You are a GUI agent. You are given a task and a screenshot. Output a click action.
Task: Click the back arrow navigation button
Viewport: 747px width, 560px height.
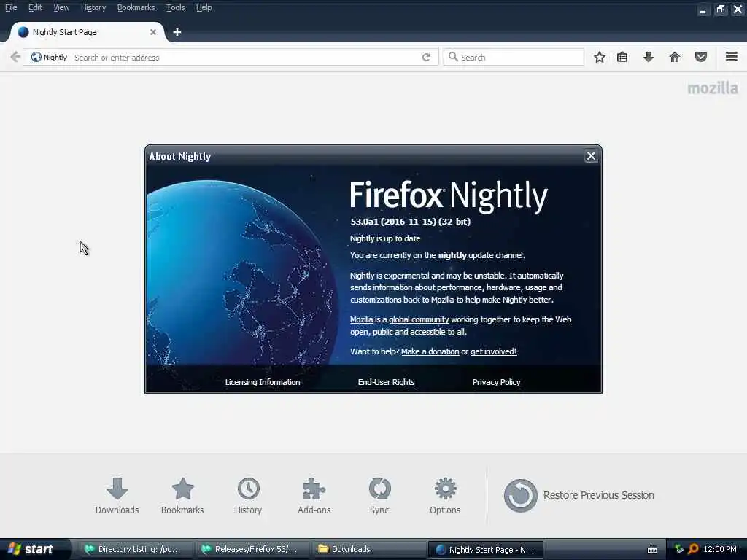(15, 57)
